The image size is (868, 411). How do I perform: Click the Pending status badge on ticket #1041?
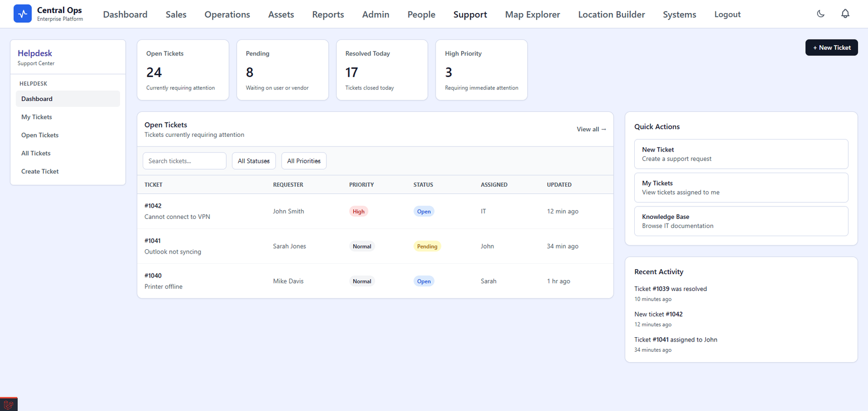tap(427, 246)
